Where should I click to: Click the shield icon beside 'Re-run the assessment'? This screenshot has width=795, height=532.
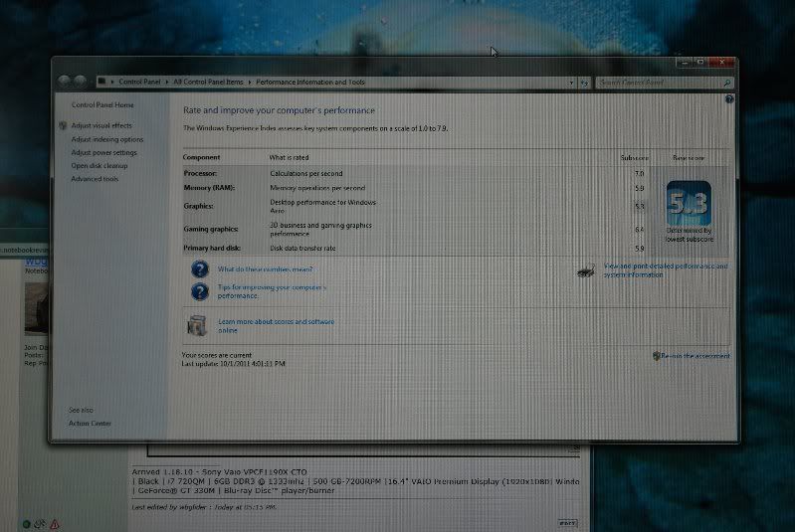click(x=656, y=356)
